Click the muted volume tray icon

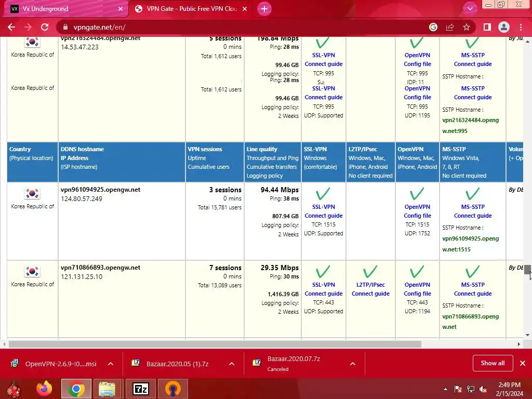(483, 389)
